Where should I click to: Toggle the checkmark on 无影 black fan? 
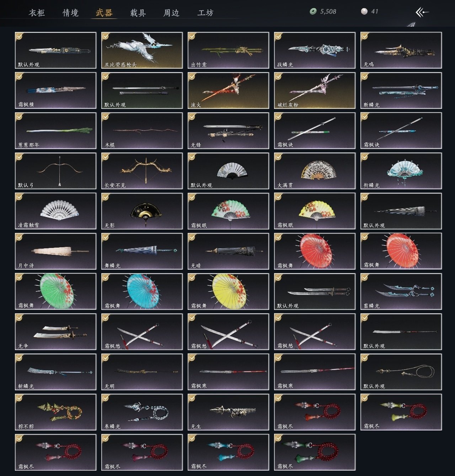(106, 197)
